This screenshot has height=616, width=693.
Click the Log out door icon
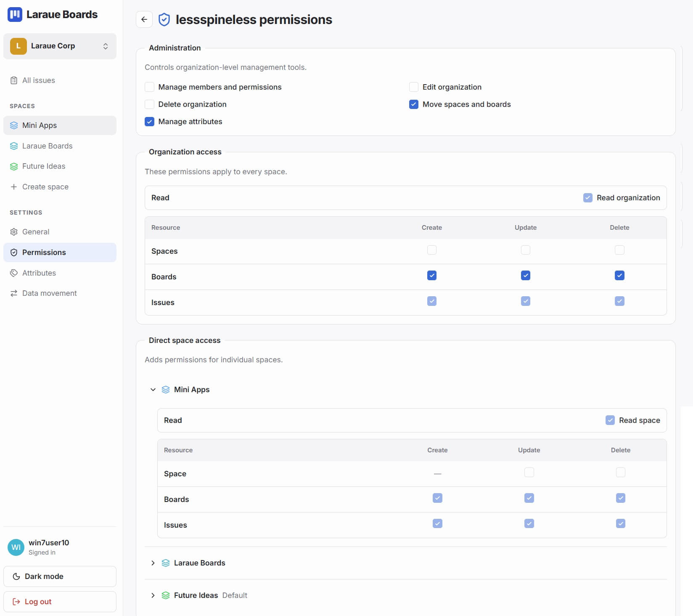coord(16,602)
